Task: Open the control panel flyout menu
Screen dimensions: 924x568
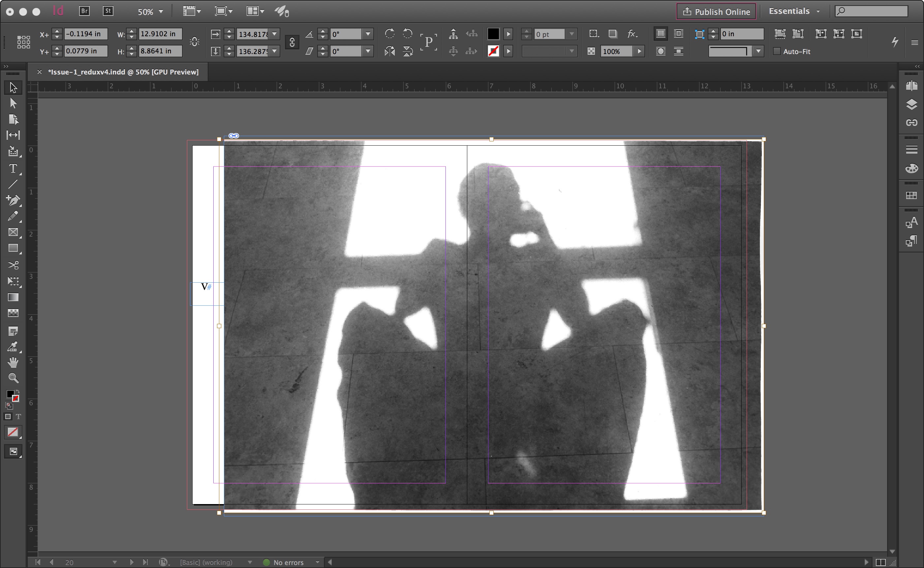Action: point(915,43)
